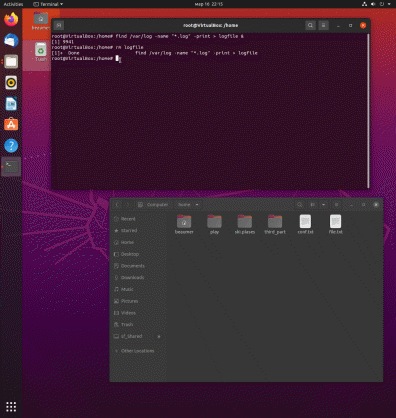Launch Rhythmbox music player from dock
Viewport: 396px width, 418px height.
11,82
